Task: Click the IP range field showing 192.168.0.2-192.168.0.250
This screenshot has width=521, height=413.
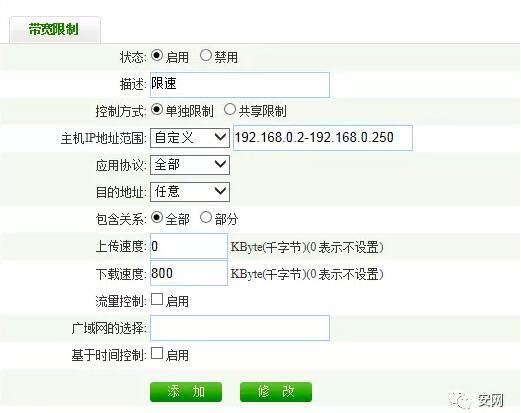Action: point(323,138)
